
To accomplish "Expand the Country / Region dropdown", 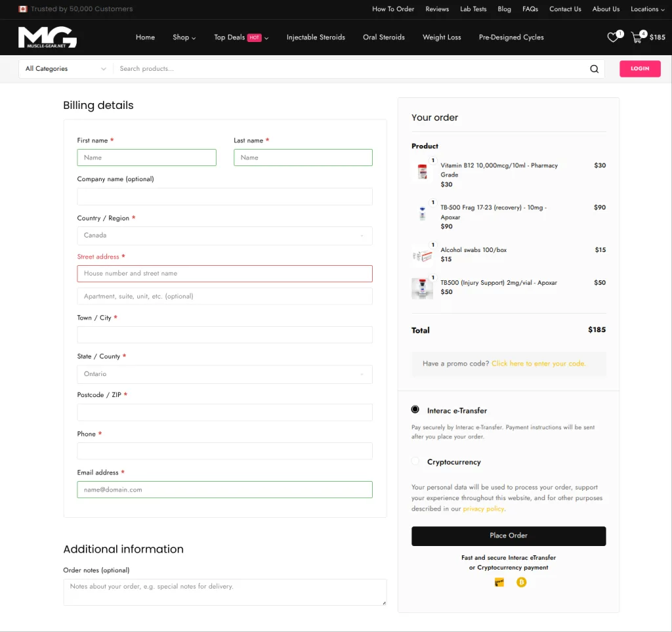I will coord(224,236).
